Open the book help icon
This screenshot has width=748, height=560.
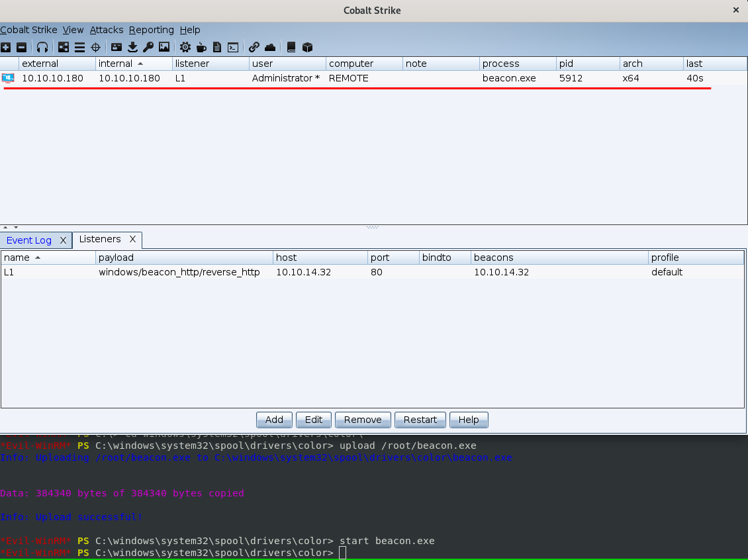tap(291, 47)
